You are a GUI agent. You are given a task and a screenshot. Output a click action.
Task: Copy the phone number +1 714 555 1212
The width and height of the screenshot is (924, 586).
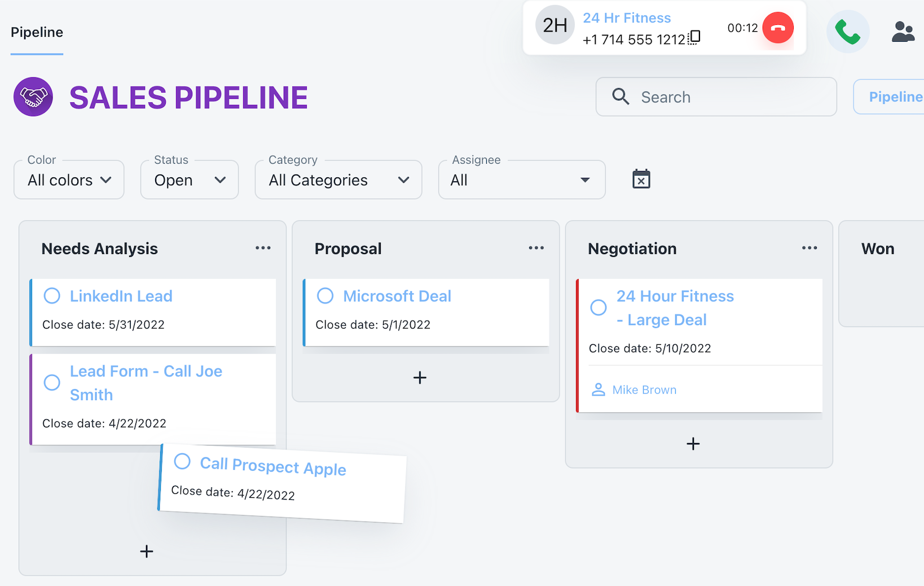coord(695,38)
